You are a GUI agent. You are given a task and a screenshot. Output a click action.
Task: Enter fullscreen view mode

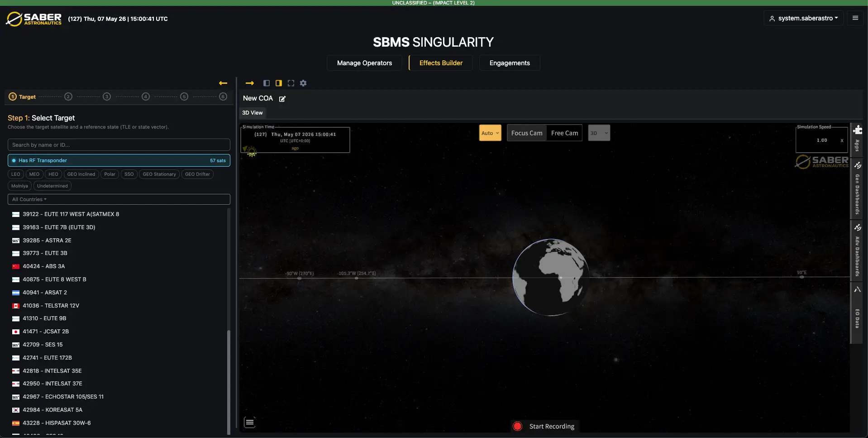click(291, 83)
